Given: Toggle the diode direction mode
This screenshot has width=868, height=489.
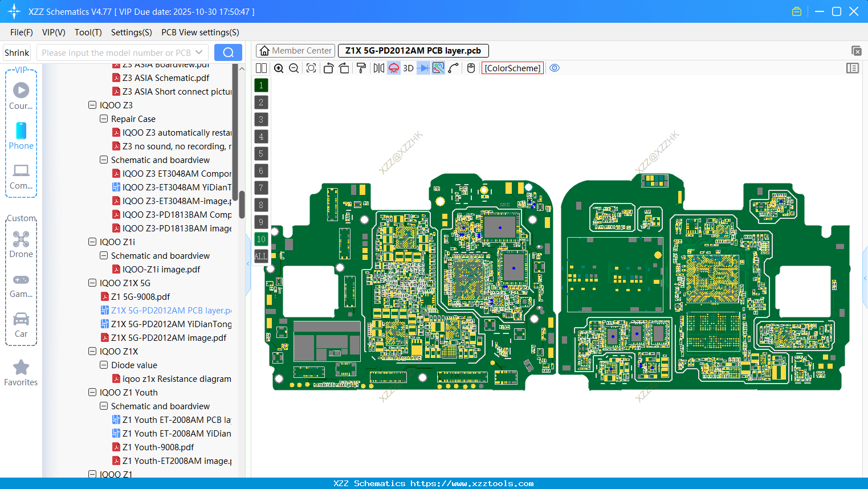Looking at the screenshot, I should pos(423,68).
